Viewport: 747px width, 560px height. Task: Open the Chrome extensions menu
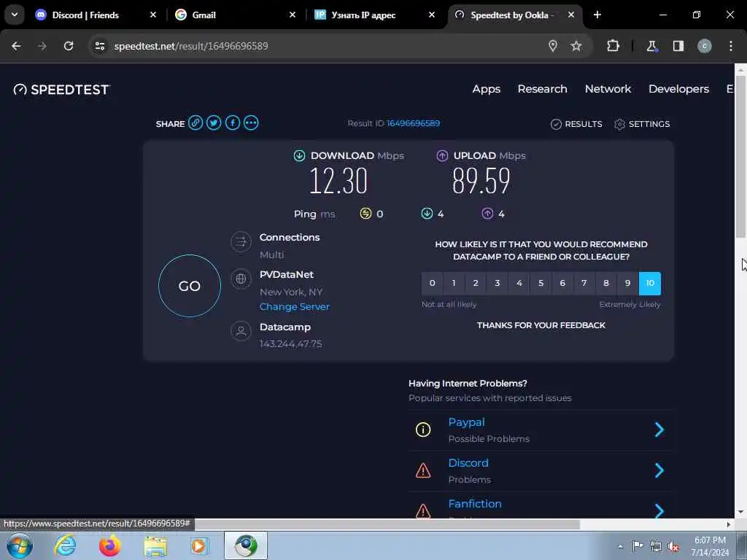pos(613,46)
